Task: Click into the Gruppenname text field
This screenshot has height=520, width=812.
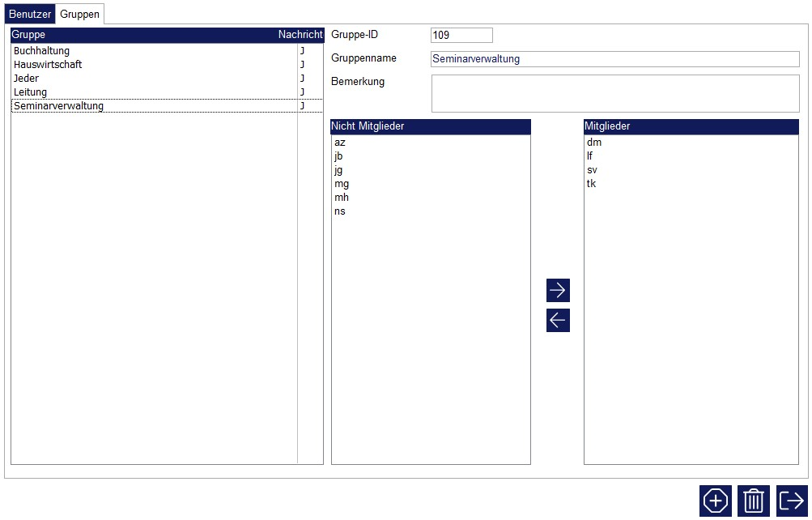Action: pyautogui.click(x=614, y=59)
